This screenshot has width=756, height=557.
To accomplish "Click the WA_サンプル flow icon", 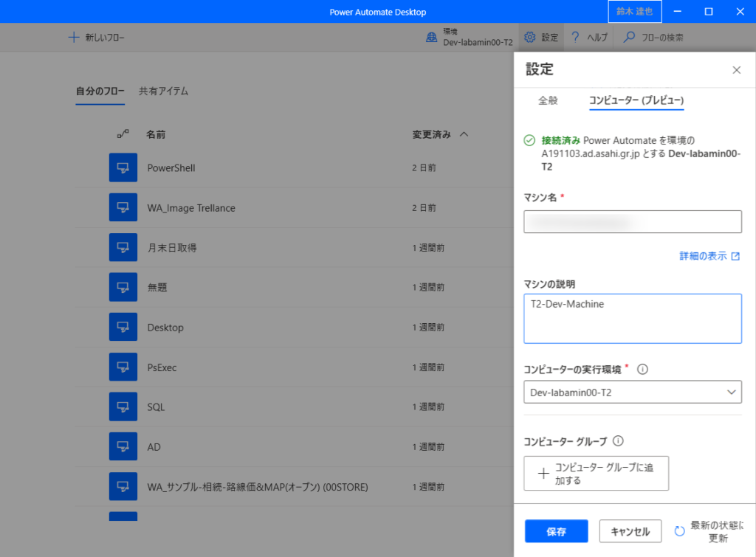I will [123, 487].
